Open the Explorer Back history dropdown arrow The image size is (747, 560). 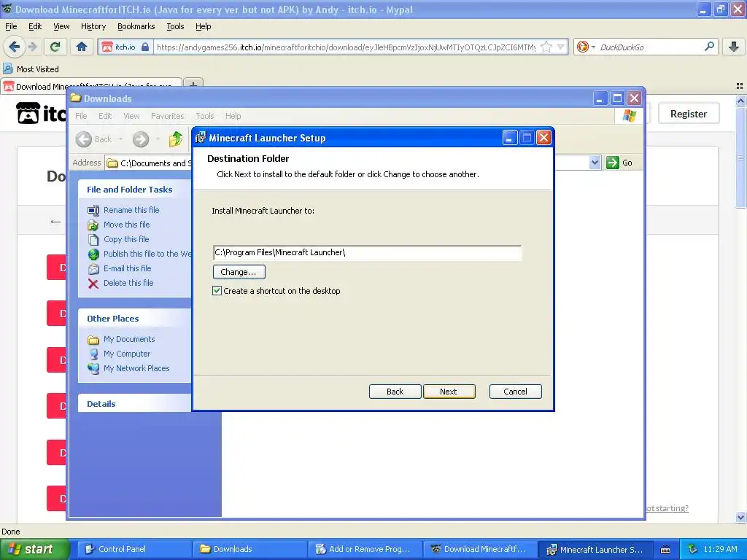(x=120, y=139)
